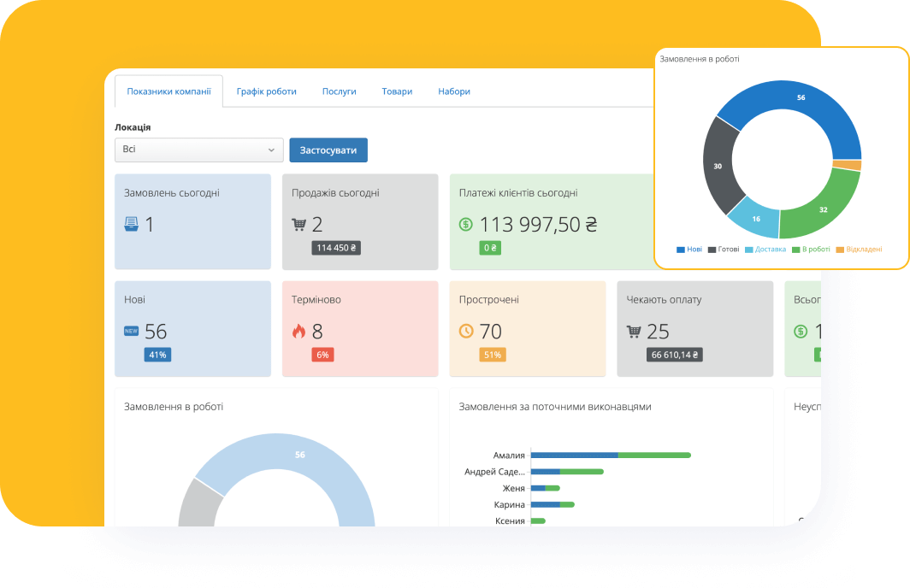Switch to the Графік роботи tab
The width and height of the screenshot is (910, 588).
click(x=266, y=91)
